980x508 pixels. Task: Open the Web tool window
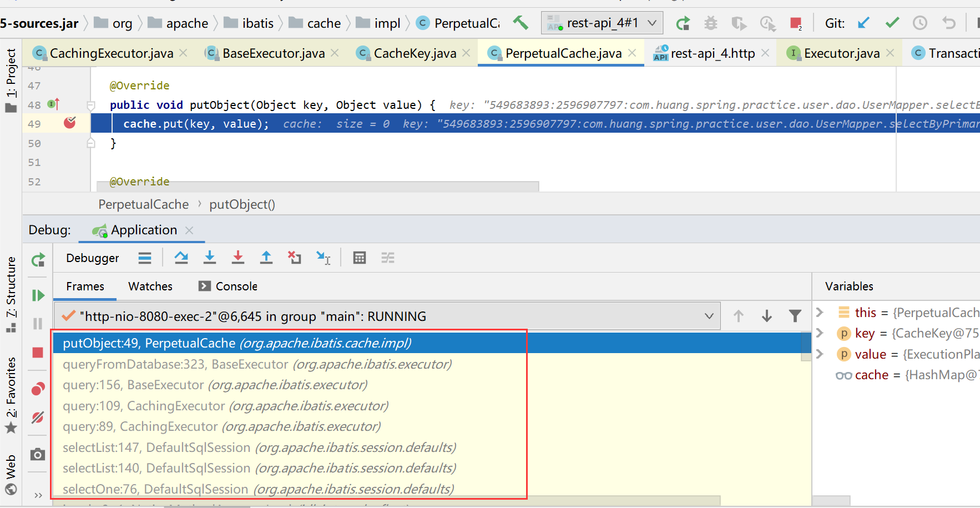pos(11,475)
